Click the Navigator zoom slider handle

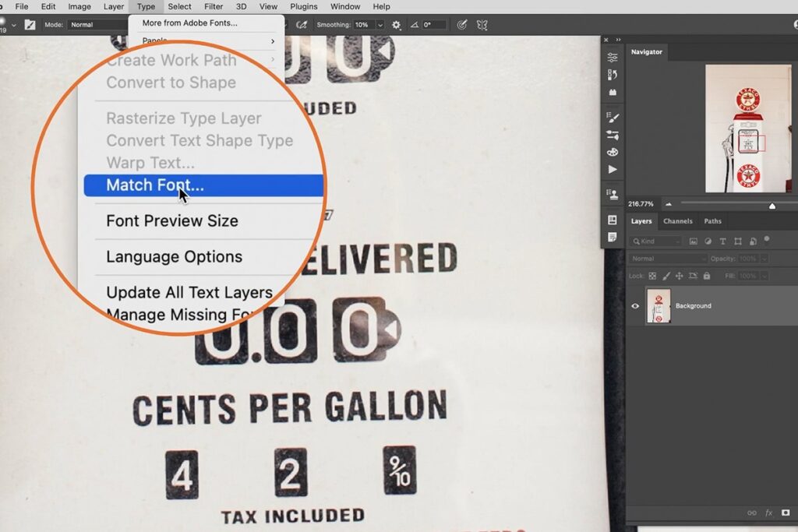point(772,206)
